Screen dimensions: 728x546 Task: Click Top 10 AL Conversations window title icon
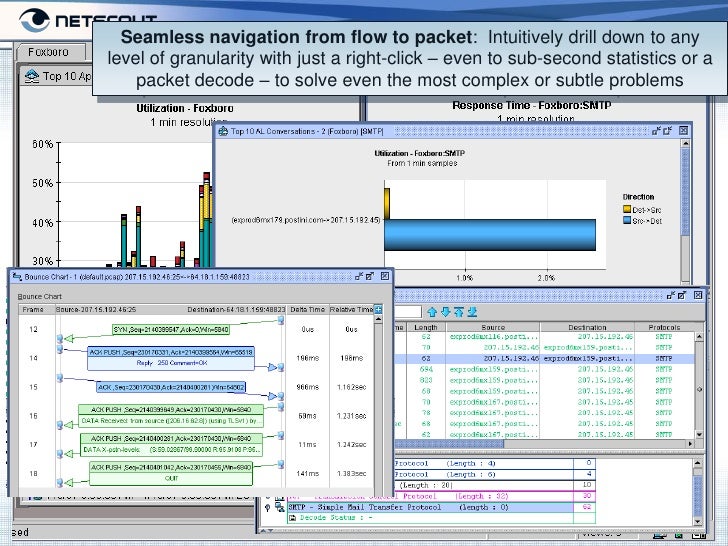223,131
